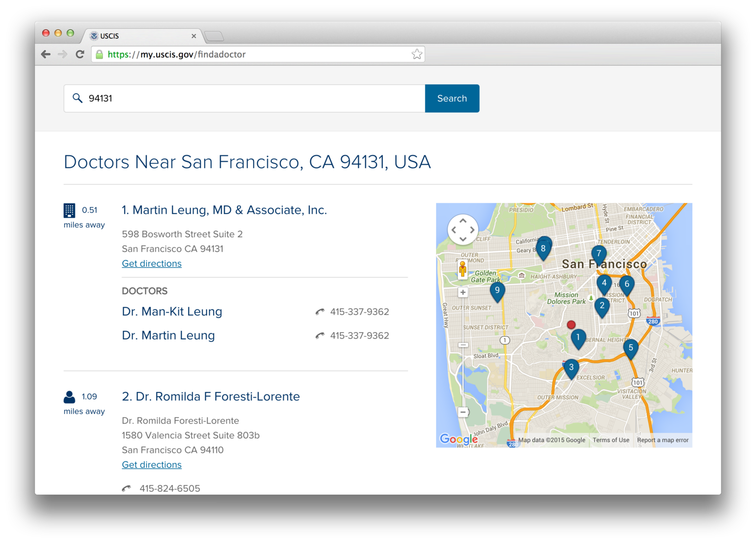Pan the map up with top arrow
This screenshot has height=543, width=756.
(463, 221)
